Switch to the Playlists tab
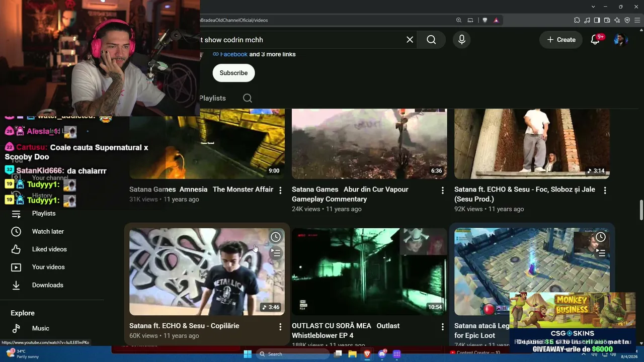Image resolution: width=644 pixels, height=362 pixels. [x=212, y=98]
